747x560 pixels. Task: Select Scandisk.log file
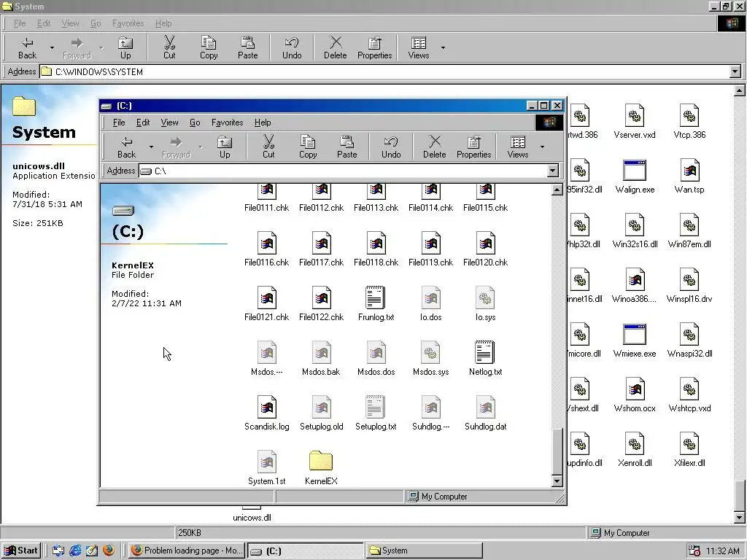[x=267, y=413]
